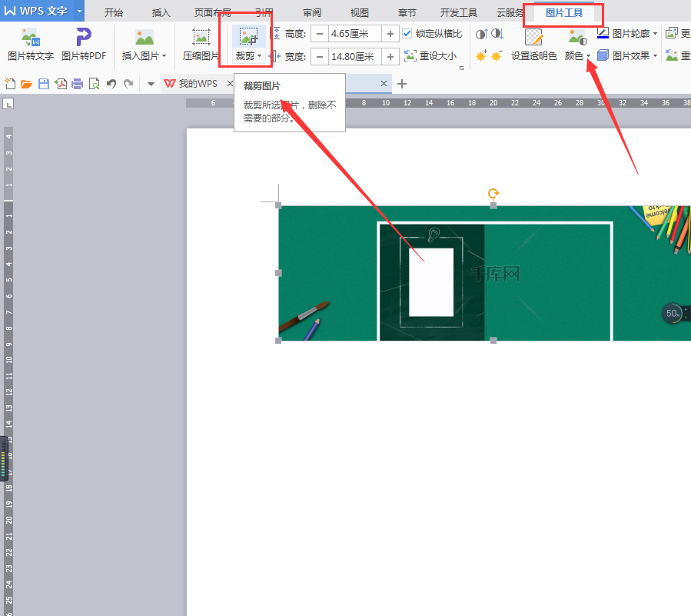Click the 图片效果 cube effects icon
Viewport: 691px width, 616px height.
pyautogui.click(x=603, y=55)
